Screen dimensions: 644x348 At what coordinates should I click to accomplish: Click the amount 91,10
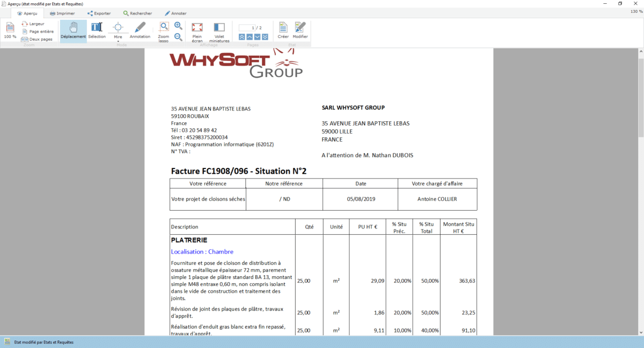469,330
